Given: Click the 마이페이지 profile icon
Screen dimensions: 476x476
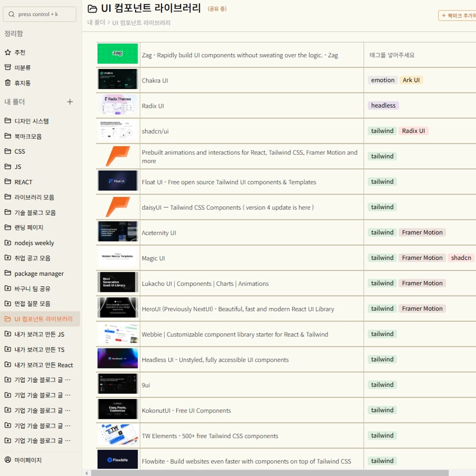Looking at the screenshot, I should click(8, 460).
